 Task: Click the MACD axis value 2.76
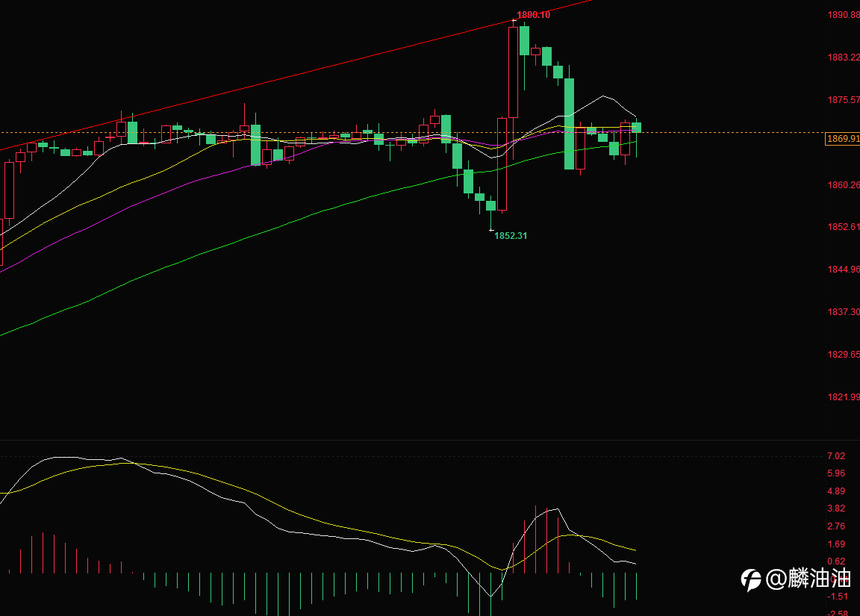(836, 526)
